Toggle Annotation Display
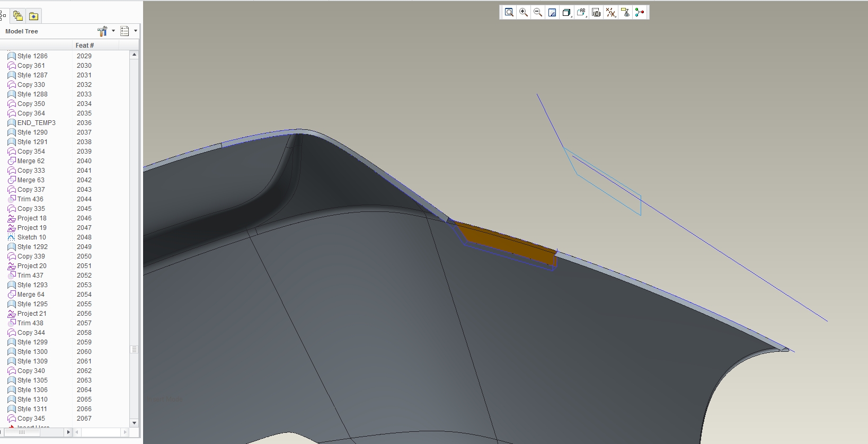868x444 pixels. 625,13
